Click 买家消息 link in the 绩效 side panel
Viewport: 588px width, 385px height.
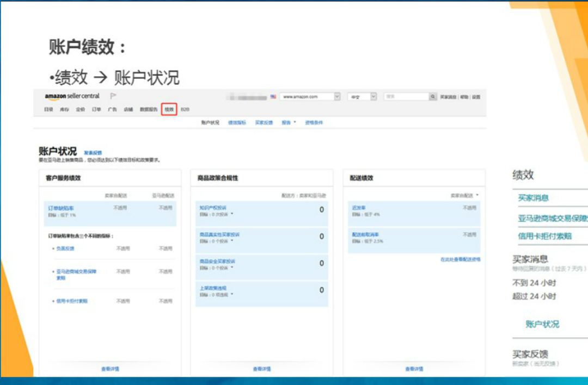click(533, 198)
